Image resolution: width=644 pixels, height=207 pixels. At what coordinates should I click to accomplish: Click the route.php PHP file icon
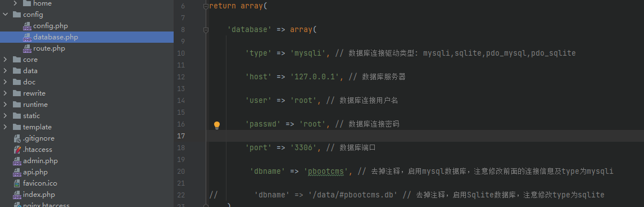click(x=27, y=49)
